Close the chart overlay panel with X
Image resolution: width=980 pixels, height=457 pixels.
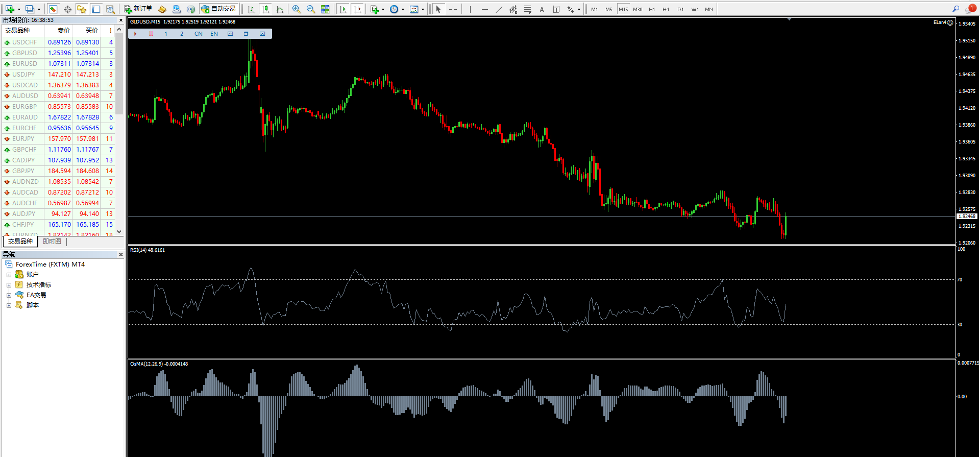(x=262, y=34)
